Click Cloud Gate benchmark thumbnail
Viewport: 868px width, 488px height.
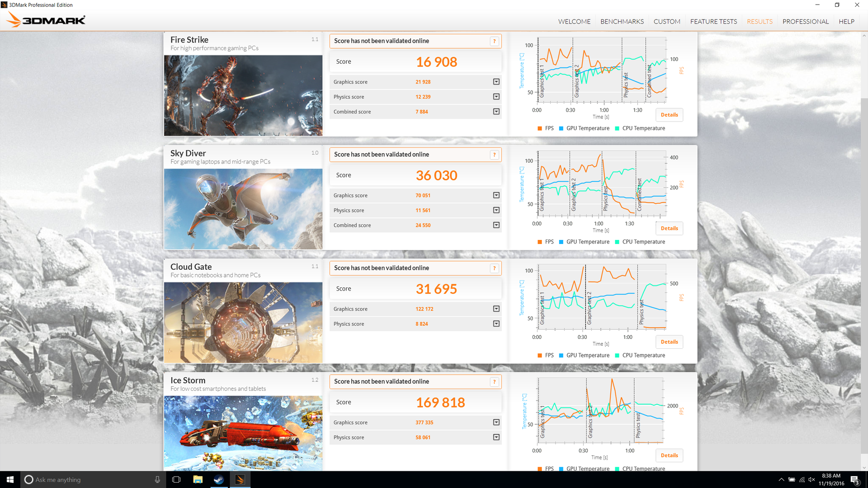(243, 323)
